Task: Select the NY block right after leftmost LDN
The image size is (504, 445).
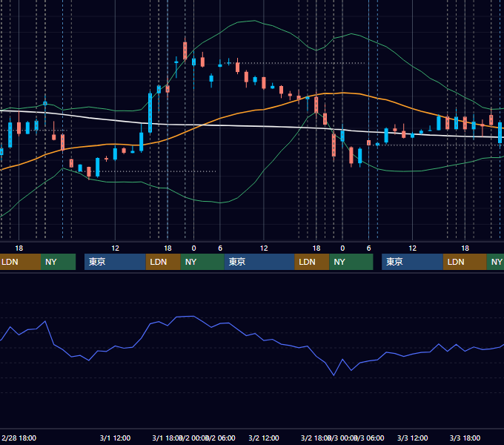Action: click(58, 262)
